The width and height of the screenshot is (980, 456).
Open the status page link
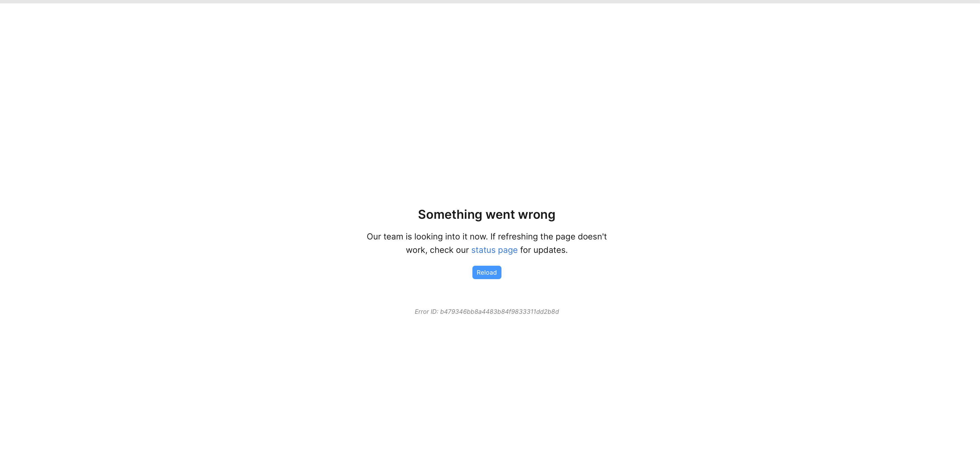pyautogui.click(x=494, y=250)
